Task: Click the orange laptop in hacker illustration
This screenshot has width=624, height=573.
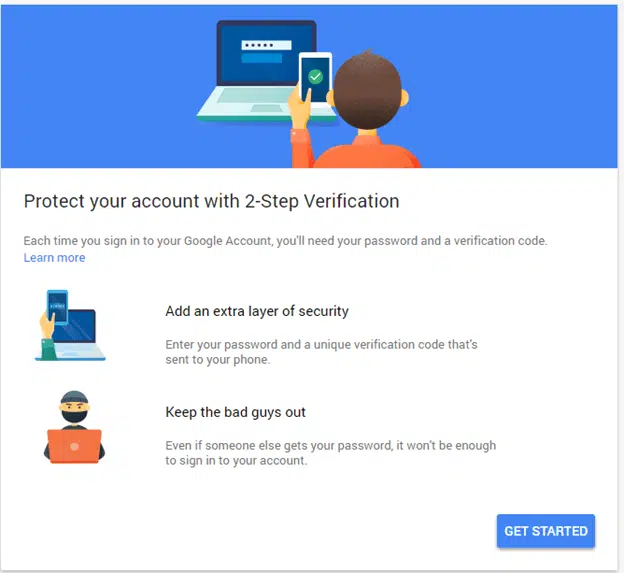Action: pos(74,446)
